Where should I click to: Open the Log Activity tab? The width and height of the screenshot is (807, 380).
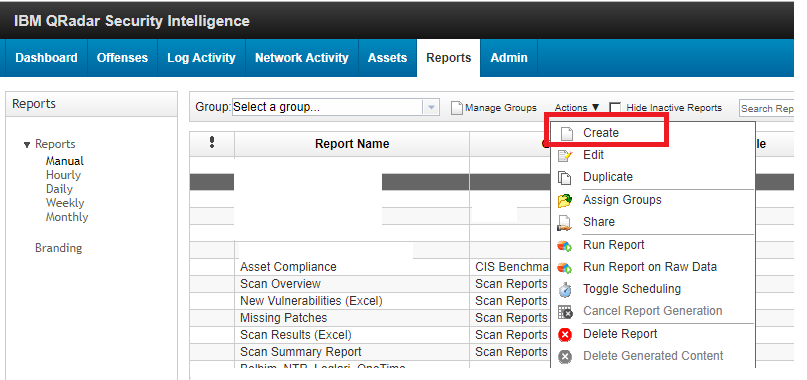(201, 58)
